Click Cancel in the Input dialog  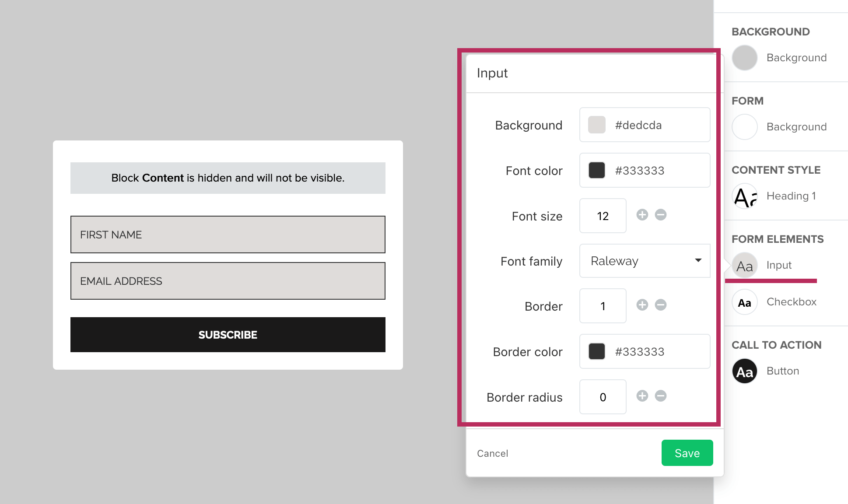[492, 454]
